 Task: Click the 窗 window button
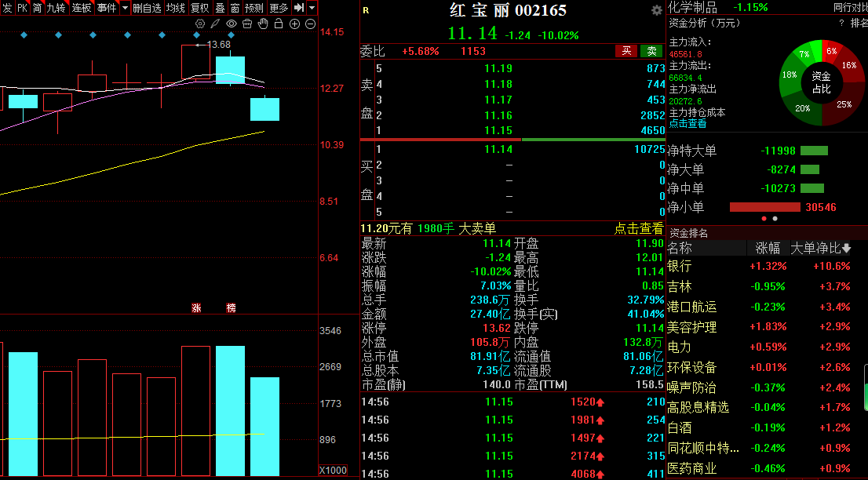point(235,8)
